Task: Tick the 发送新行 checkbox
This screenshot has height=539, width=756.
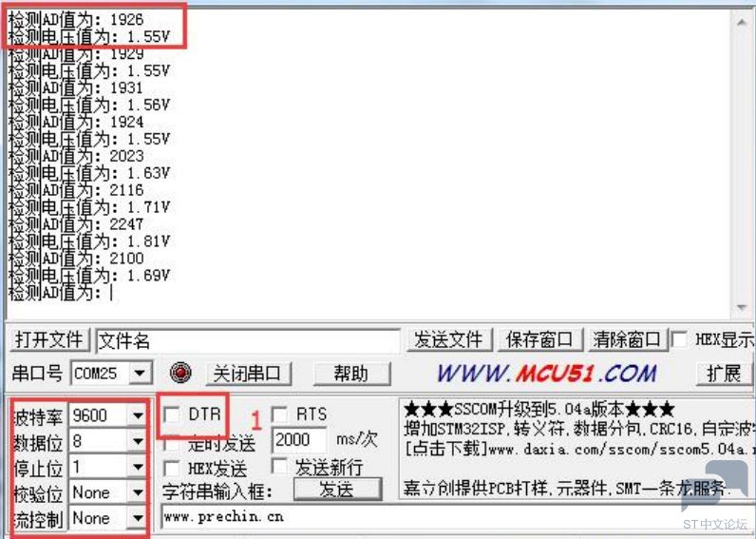Action: pos(280,467)
